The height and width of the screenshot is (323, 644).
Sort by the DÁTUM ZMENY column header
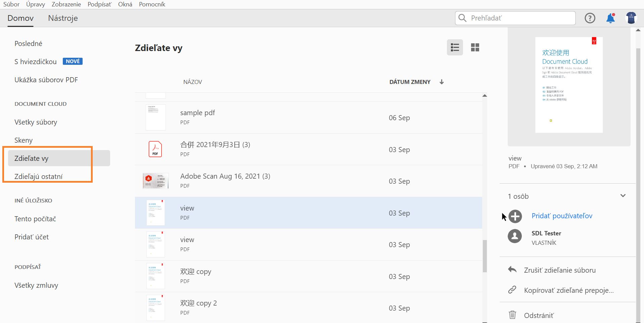tap(410, 82)
